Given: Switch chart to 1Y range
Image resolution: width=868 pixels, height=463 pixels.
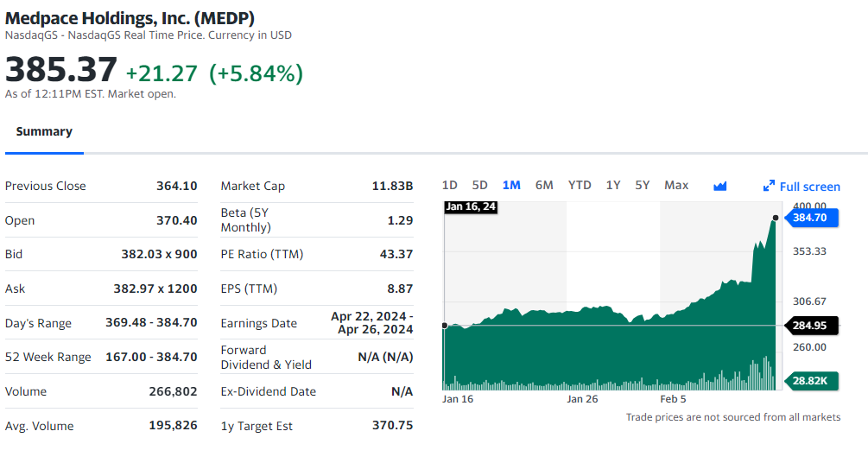Looking at the screenshot, I should coord(613,186).
